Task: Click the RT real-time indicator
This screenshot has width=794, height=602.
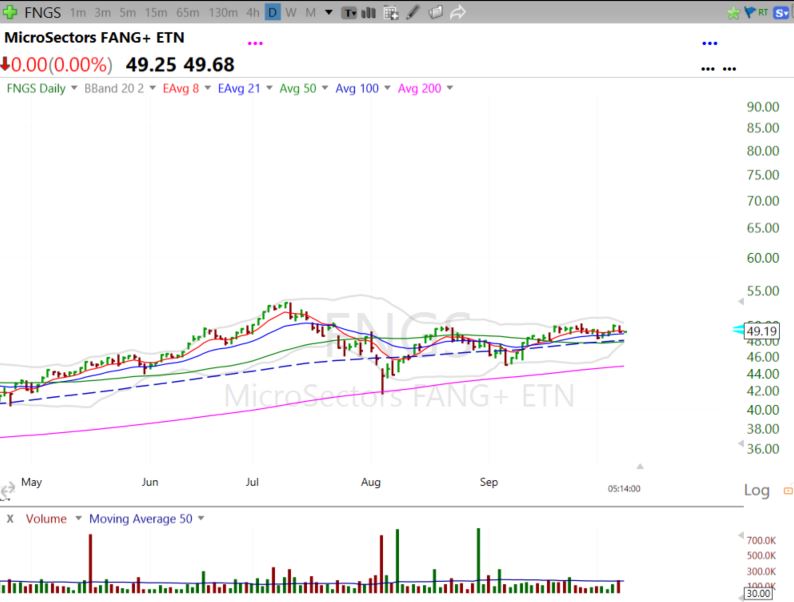Action: (763, 12)
